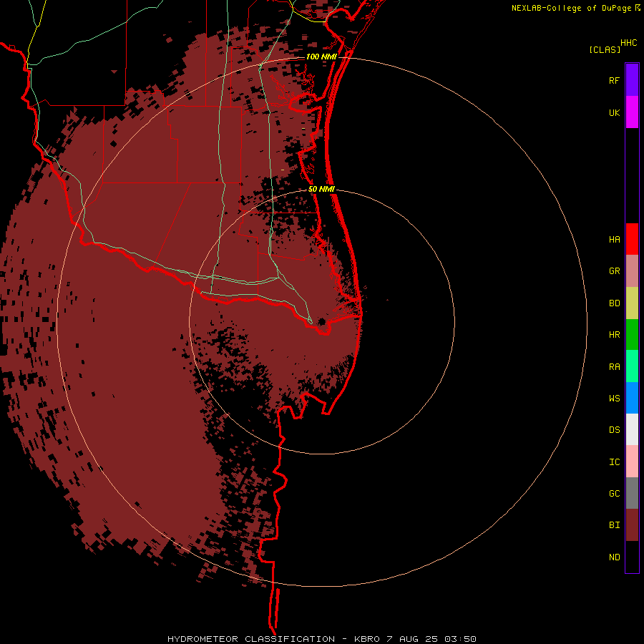Viewport: 644px width, 644px height.
Task: Click the HR legend label
Action: [614, 335]
